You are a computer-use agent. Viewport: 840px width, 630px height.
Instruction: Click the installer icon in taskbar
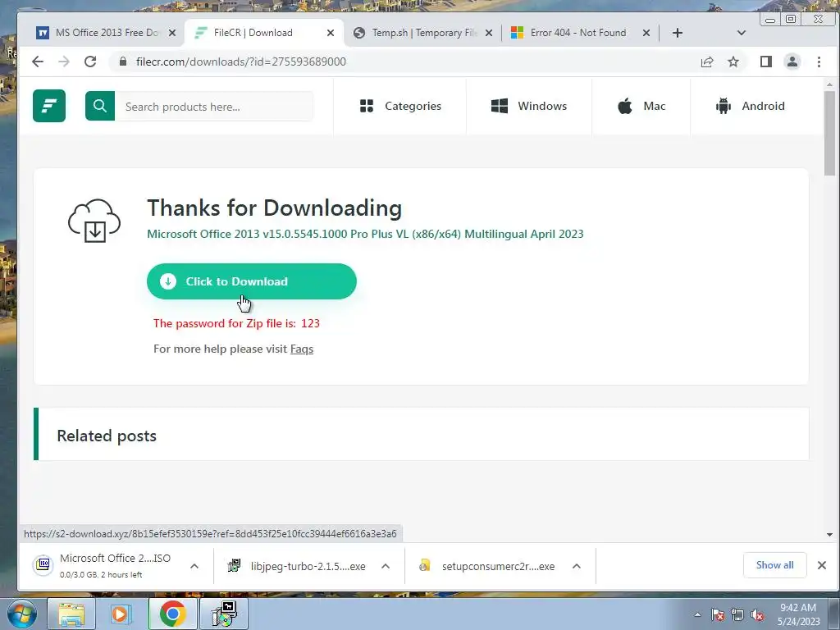(x=223, y=614)
